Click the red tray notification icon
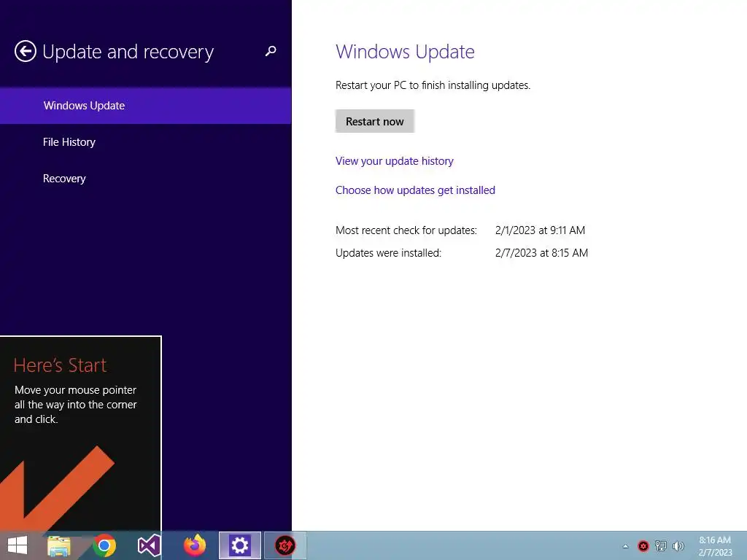Viewport: 747px width, 560px height. tap(643, 546)
